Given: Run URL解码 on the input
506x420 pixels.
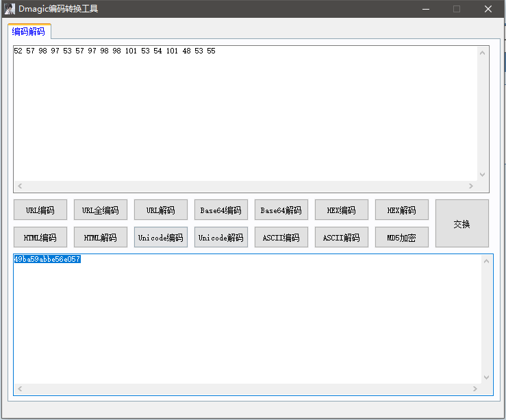Looking at the screenshot, I should tap(161, 210).
